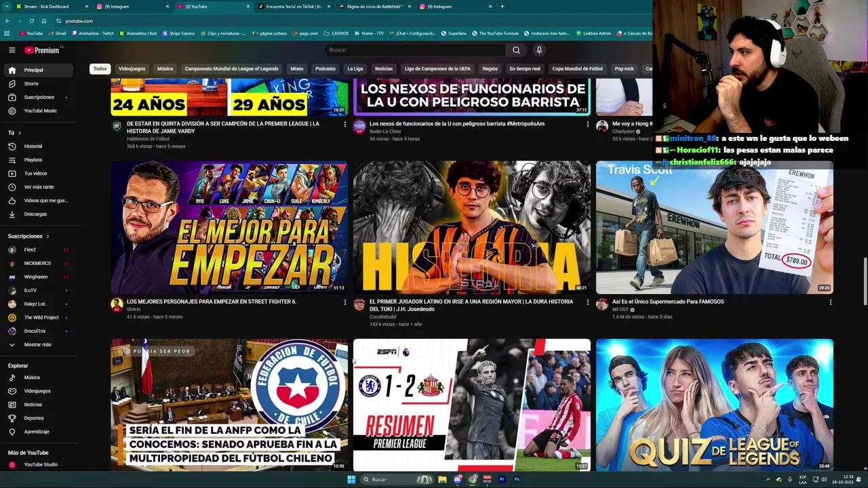Click the browser back arrow
This screenshot has width=868, height=488.
7,21
